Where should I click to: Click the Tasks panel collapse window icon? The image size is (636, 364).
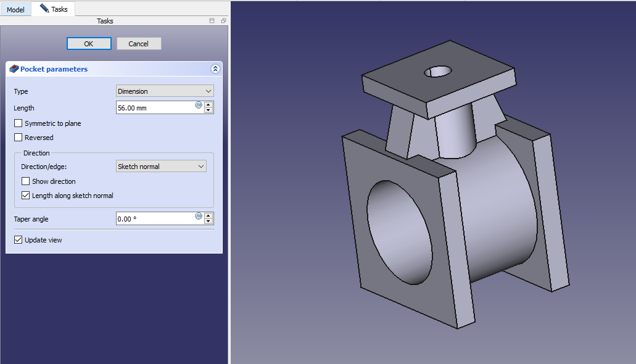tap(212, 21)
